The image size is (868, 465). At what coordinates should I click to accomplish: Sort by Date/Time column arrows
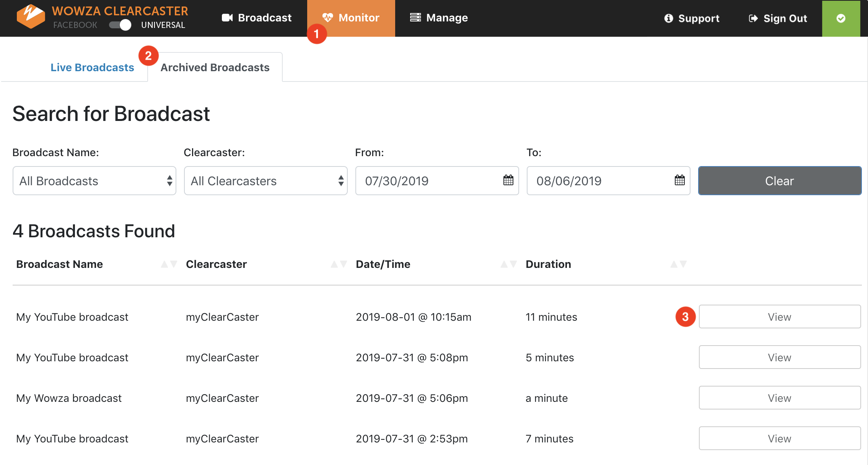509,264
